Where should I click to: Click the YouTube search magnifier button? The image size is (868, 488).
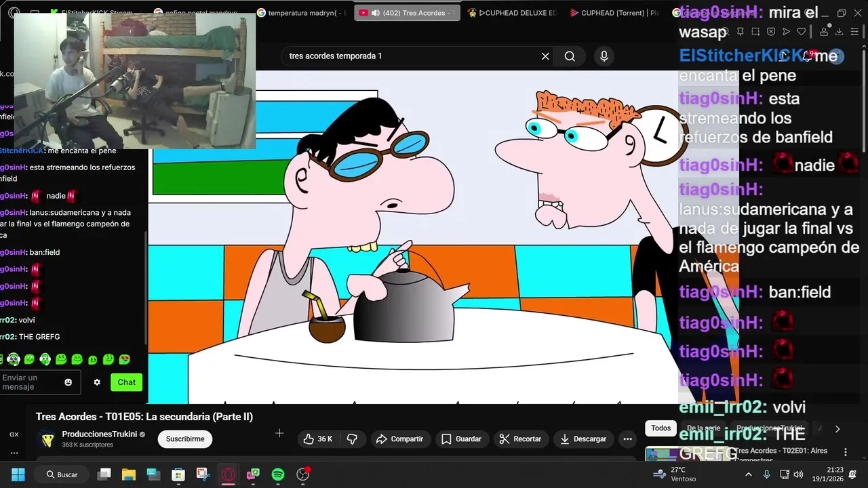point(570,56)
